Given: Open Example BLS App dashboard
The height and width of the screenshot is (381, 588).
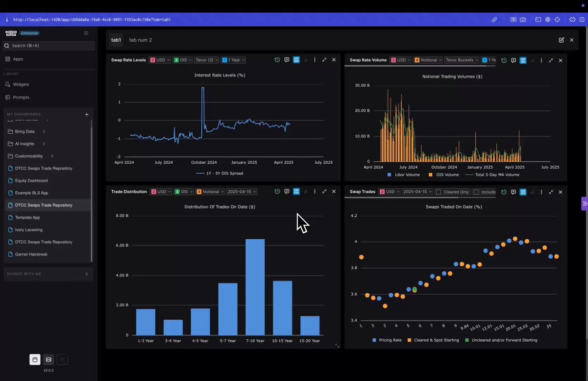Looking at the screenshot, I should pyautogui.click(x=31, y=193).
